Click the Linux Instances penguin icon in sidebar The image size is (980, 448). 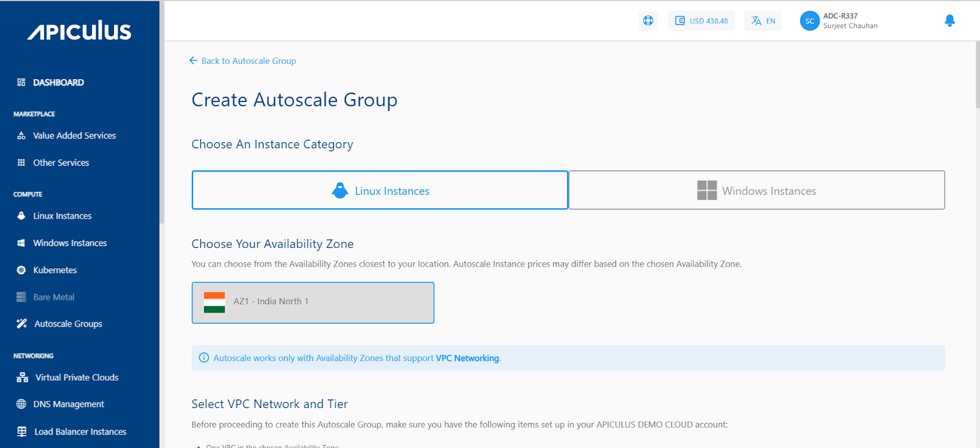(x=21, y=216)
